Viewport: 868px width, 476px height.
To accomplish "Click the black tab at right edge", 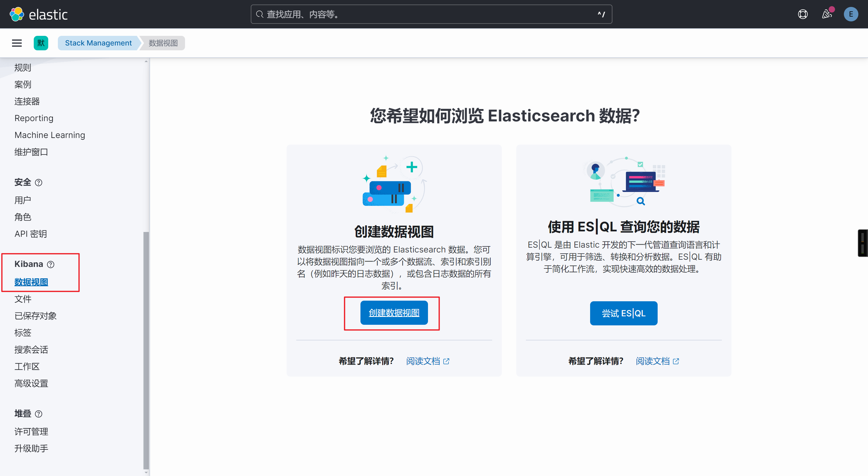I will coord(863,243).
